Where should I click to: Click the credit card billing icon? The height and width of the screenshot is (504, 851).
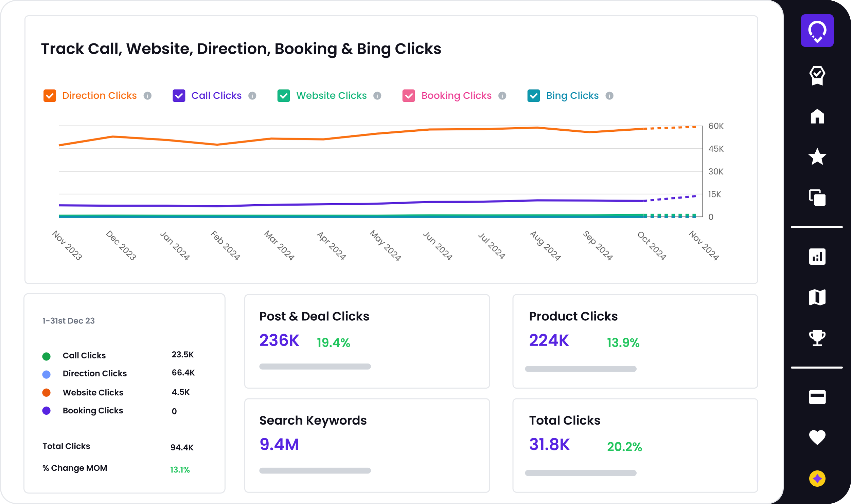point(817,397)
